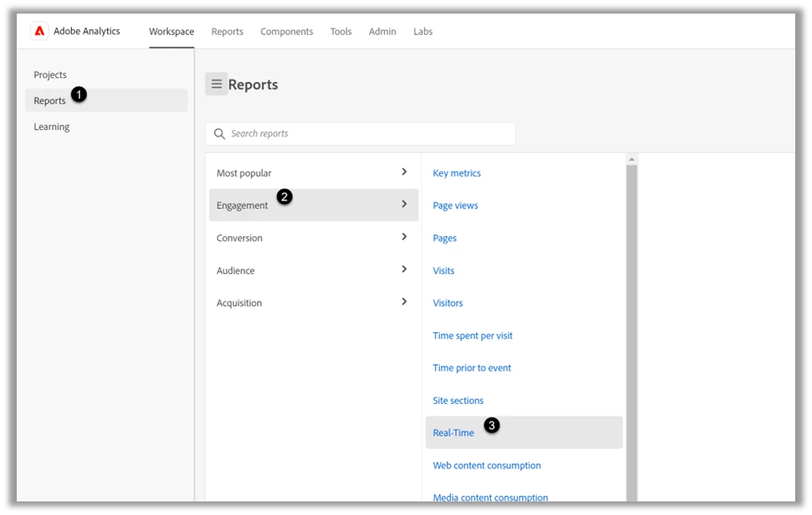This screenshot has height=515, width=812.
Task: Expand the Conversion category chevron
Action: tap(405, 237)
